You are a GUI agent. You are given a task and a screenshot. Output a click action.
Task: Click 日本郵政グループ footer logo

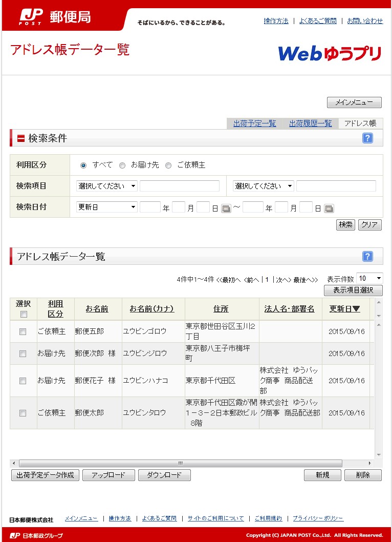[x=37, y=535]
